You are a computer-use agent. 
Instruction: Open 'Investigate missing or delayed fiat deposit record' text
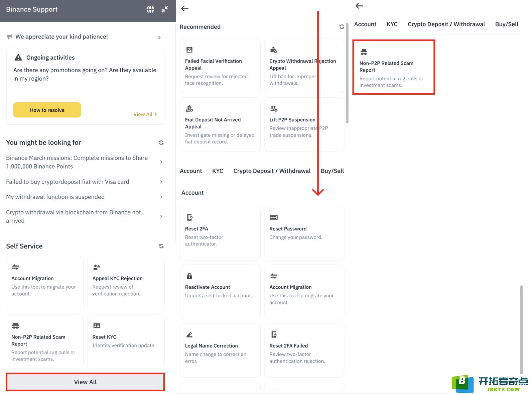point(220,138)
